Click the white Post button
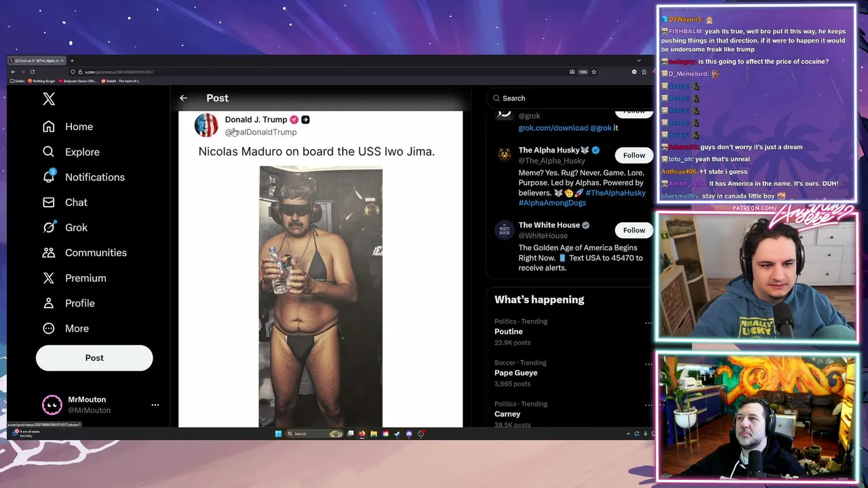The width and height of the screenshot is (868, 488). coord(94,358)
